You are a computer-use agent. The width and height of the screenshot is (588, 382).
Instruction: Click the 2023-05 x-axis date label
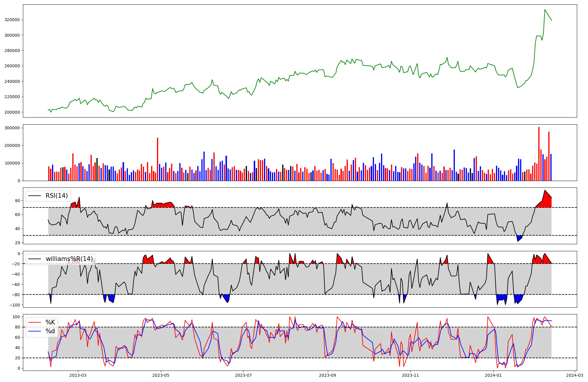tap(161, 375)
